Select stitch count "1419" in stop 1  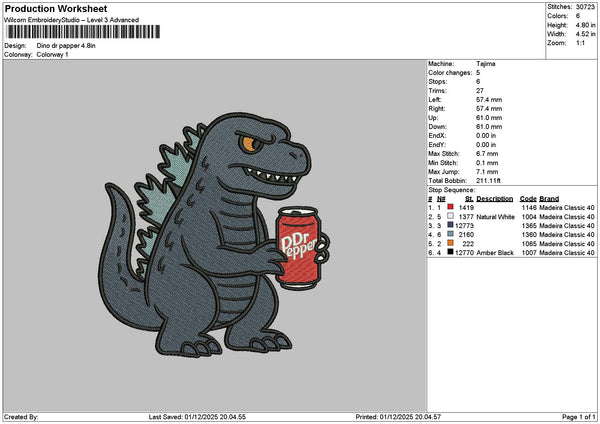(466, 208)
